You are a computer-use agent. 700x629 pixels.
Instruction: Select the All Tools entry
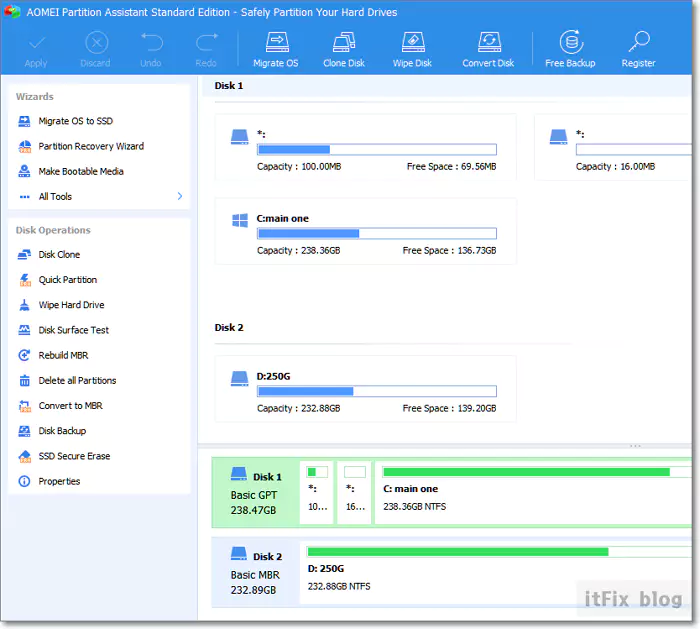55,196
